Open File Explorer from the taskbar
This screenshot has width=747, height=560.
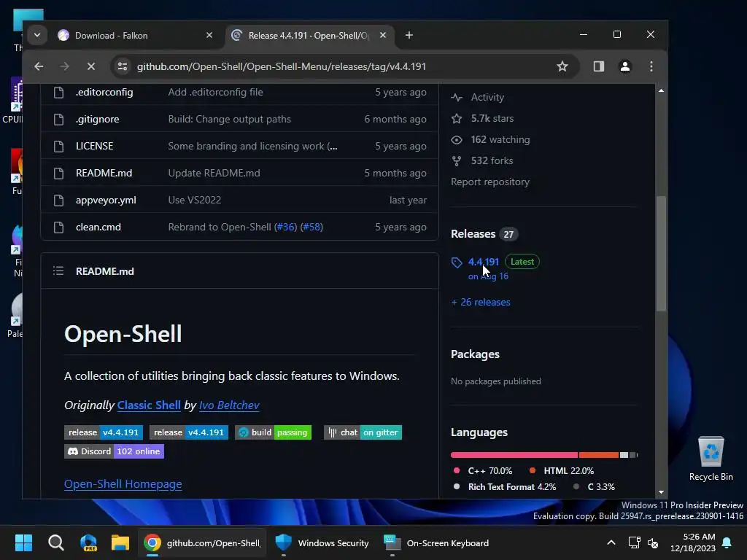(120, 542)
